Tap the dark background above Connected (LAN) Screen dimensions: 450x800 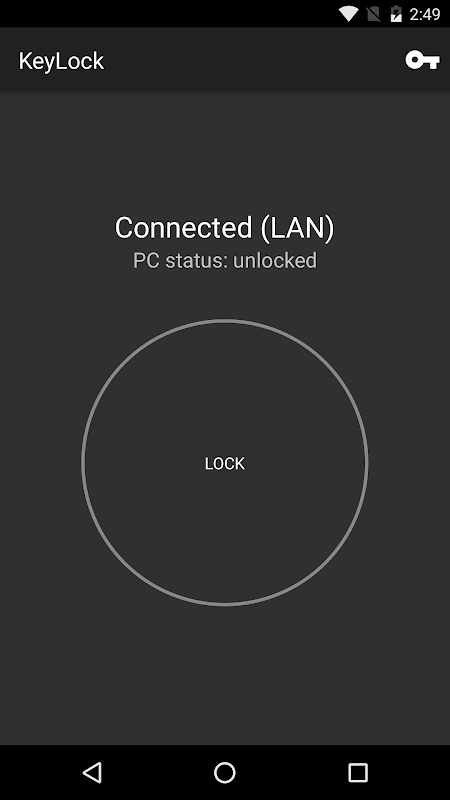pyautogui.click(x=224, y=153)
